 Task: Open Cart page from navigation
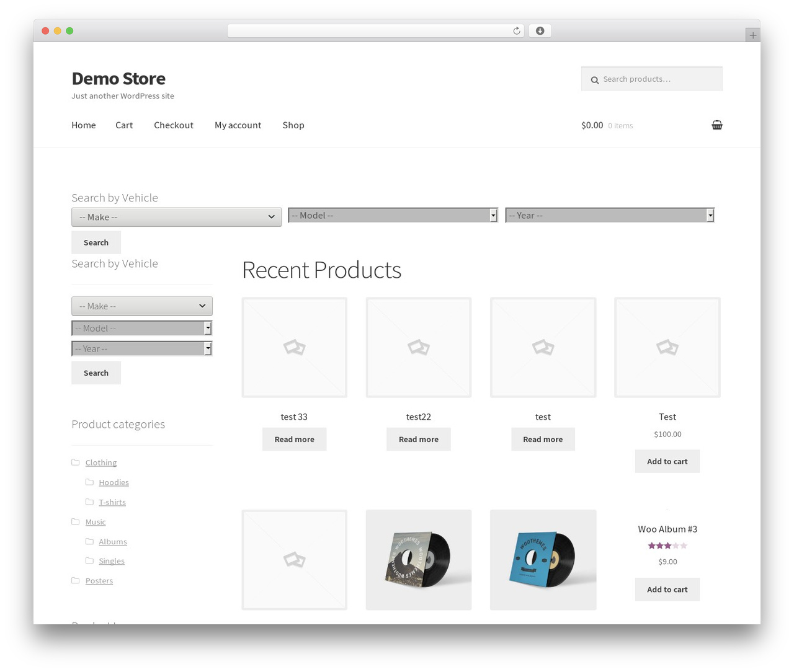pos(124,125)
